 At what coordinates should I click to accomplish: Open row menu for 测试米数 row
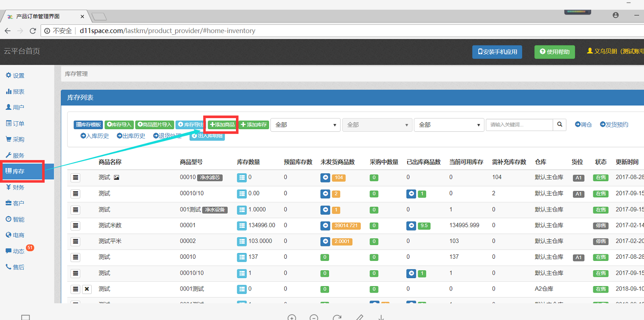[x=76, y=225]
